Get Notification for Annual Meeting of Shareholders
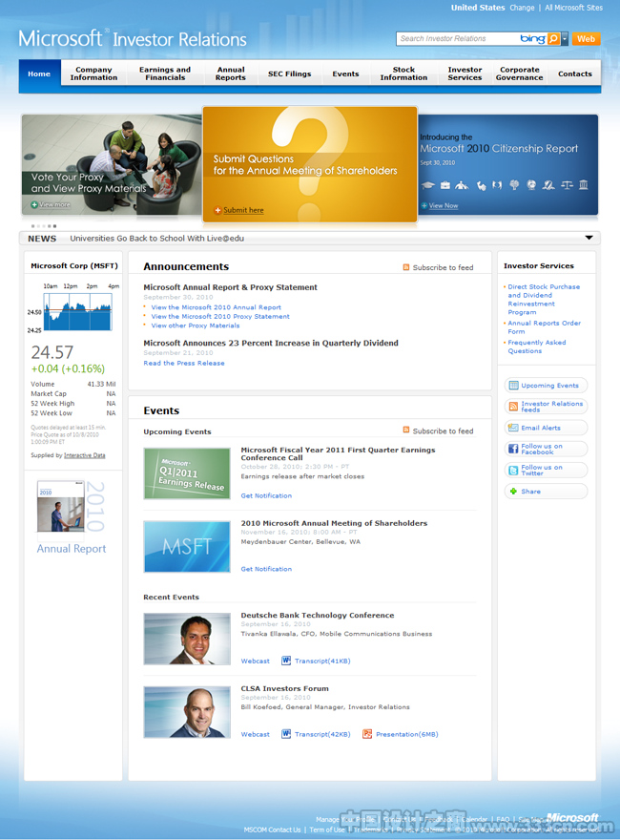 point(266,569)
